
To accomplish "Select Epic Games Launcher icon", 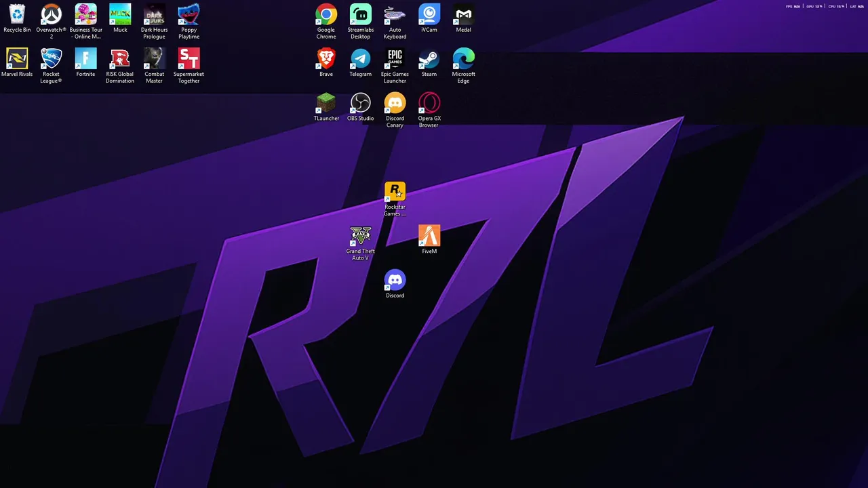I will 395,66.
